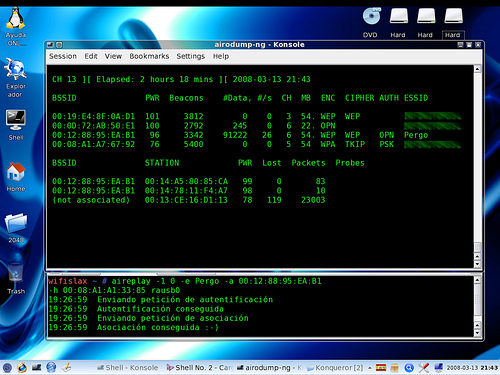Image resolution: width=500 pixels, height=375 pixels.
Task: Click the airodump-ng scrollbar up arrow
Action: (477, 69)
